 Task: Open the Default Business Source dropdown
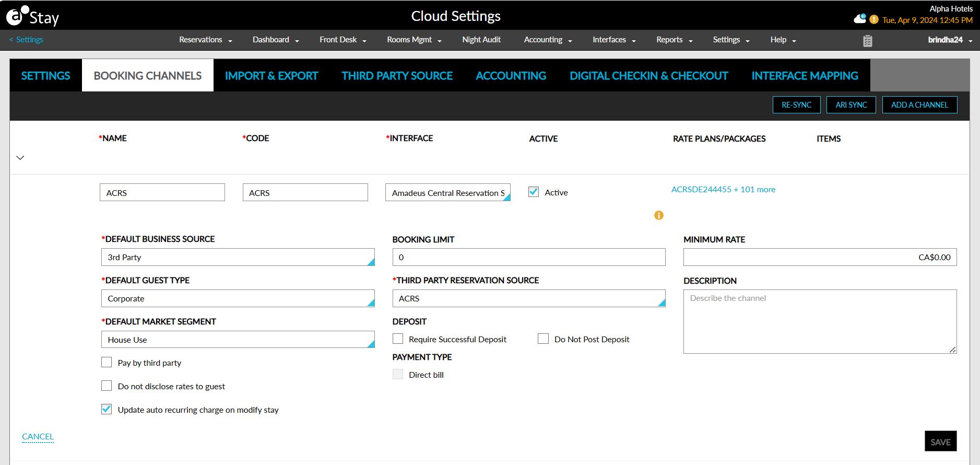coord(238,257)
